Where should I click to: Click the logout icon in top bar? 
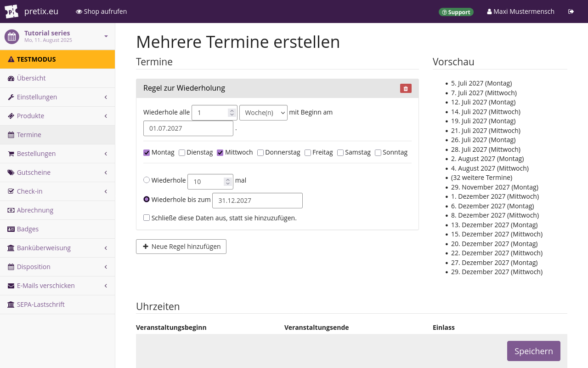[571, 11]
